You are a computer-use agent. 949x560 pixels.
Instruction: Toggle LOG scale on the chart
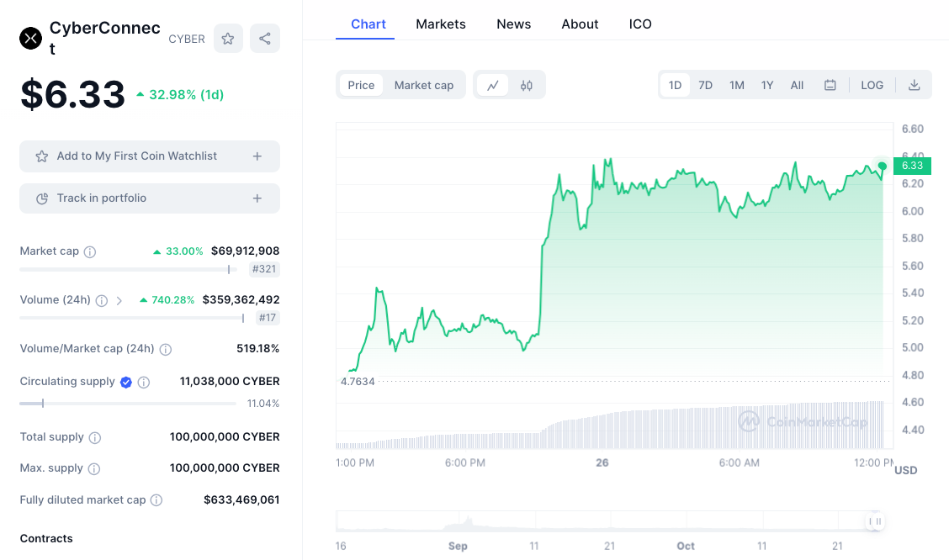point(872,85)
